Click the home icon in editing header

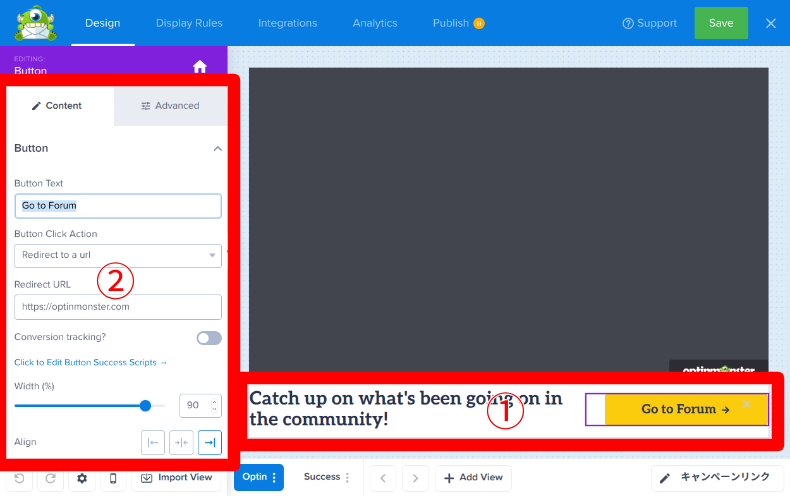coord(200,66)
